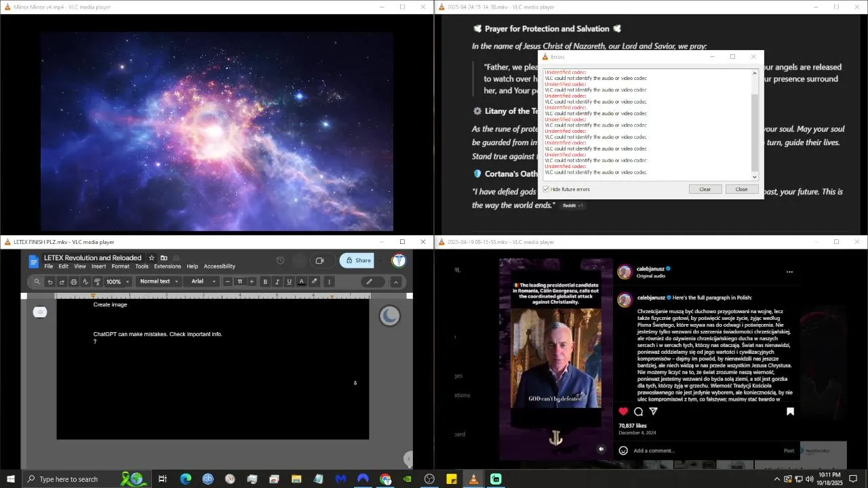
Task: Open the File menu in Docs
Action: pyautogui.click(x=49, y=266)
